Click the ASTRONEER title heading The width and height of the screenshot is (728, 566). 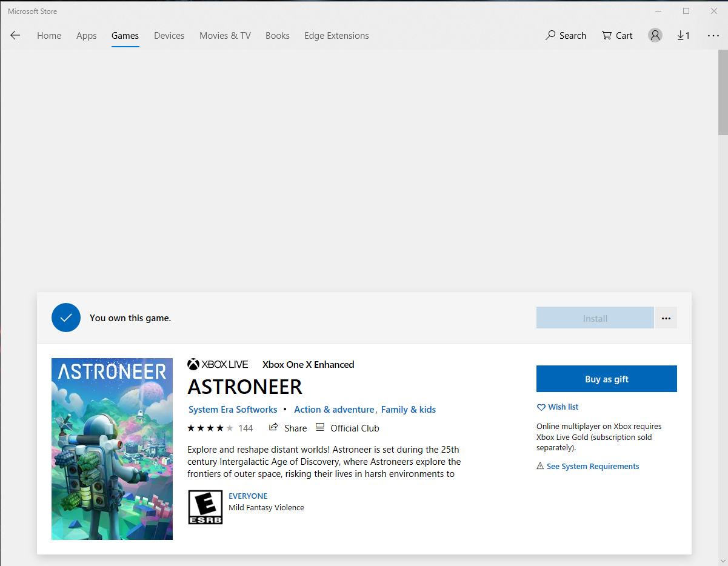245,387
